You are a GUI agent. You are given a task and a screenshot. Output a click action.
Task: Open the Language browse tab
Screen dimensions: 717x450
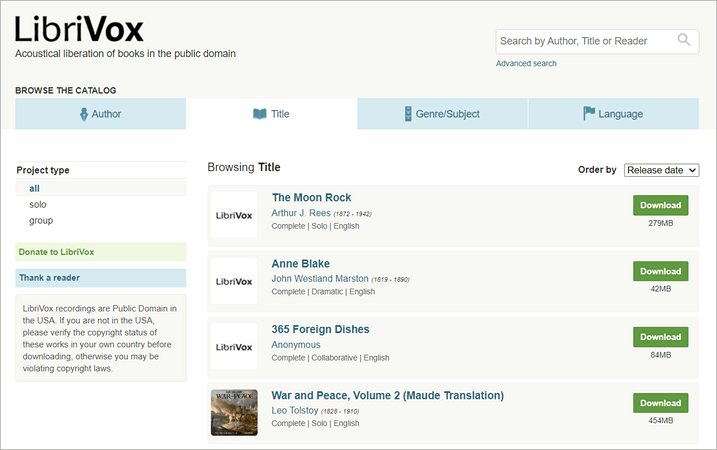click(612, 114)
